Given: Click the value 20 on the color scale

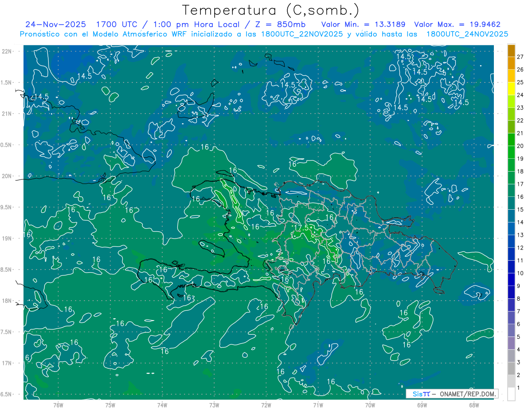Looking at the screenshot, I should coord(520,146).
